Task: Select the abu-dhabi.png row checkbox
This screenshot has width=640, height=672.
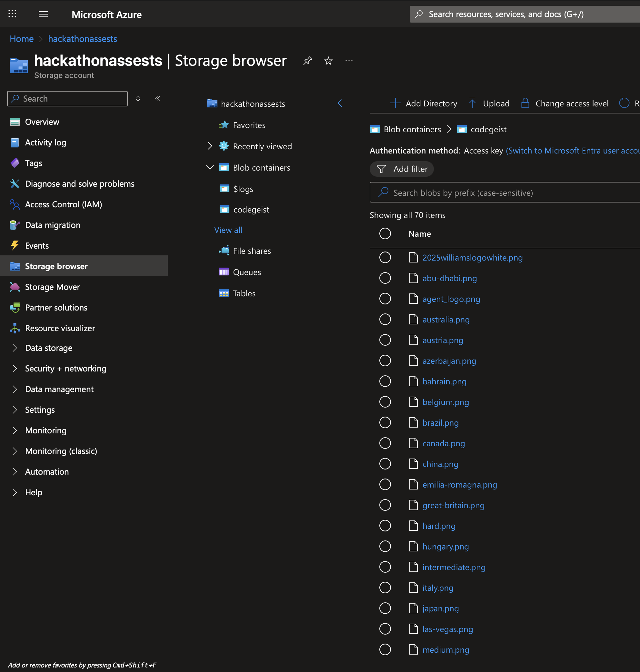Action: click(x=385, y=278)
